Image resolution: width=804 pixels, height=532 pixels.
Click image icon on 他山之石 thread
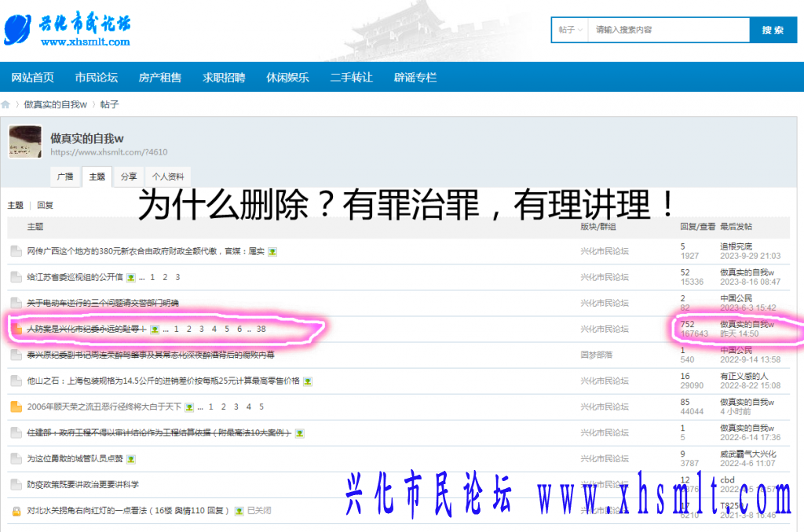(308, 381)
